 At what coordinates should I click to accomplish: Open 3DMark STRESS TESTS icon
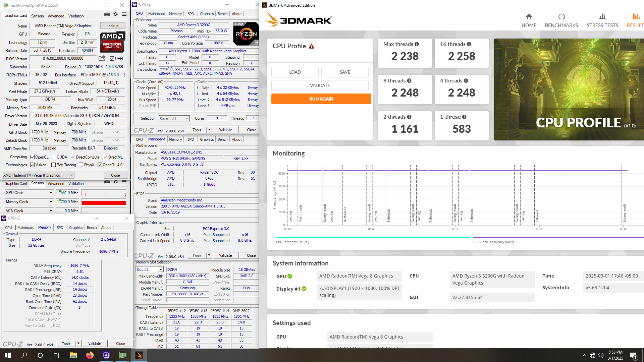[602, 16]
